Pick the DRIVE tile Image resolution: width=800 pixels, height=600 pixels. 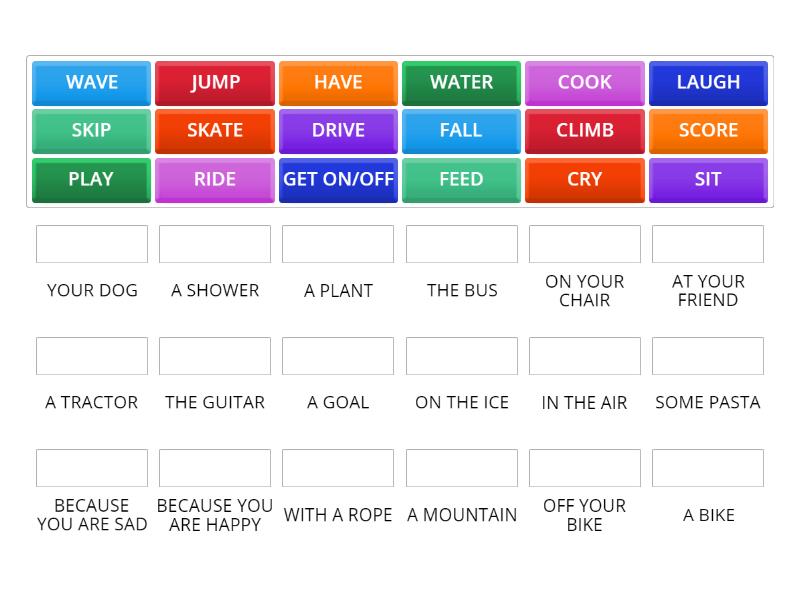pos(338,131)
